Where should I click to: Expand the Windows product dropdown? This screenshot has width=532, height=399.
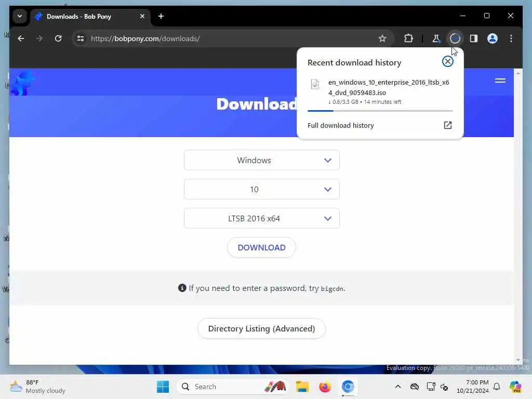262,160
